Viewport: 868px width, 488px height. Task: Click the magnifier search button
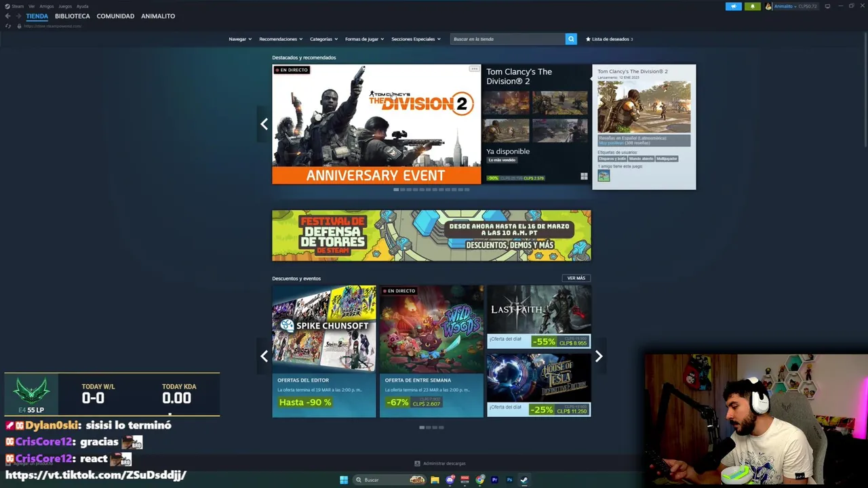(571, 39)
